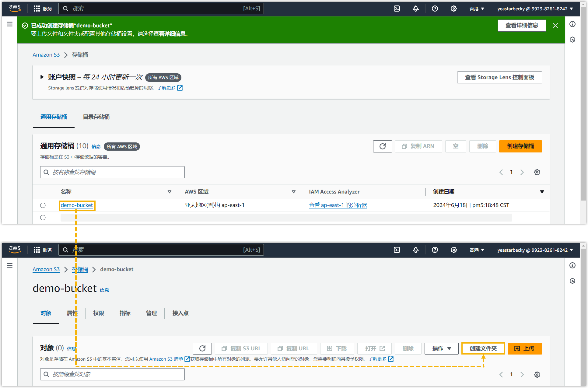
Task: Click the notifications bell in top bar
Action: point(416,9)
